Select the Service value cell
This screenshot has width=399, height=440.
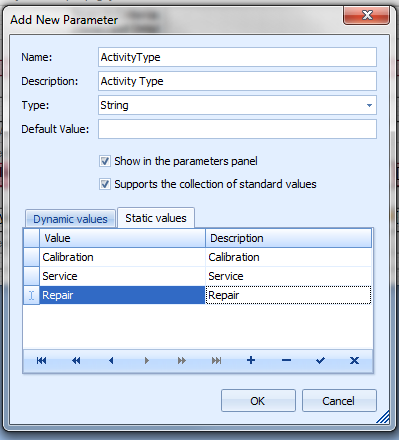122,276
